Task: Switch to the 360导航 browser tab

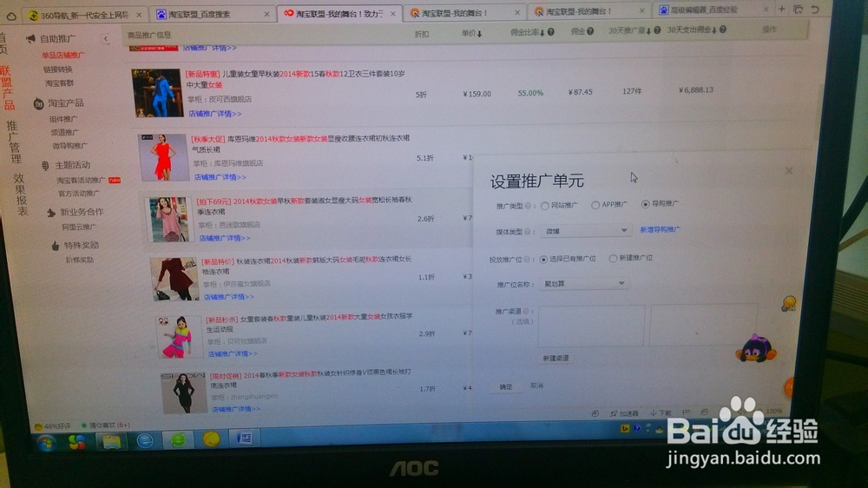Action: coord(83,15)
